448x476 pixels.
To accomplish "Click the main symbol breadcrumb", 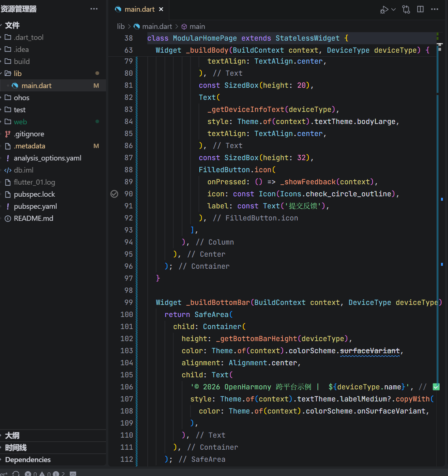I will point(193,26).
